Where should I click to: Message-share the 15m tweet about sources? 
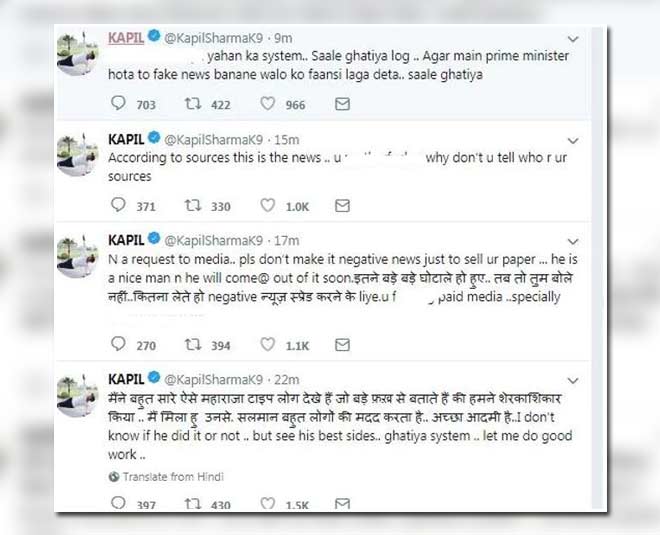[x=342, y=206]
